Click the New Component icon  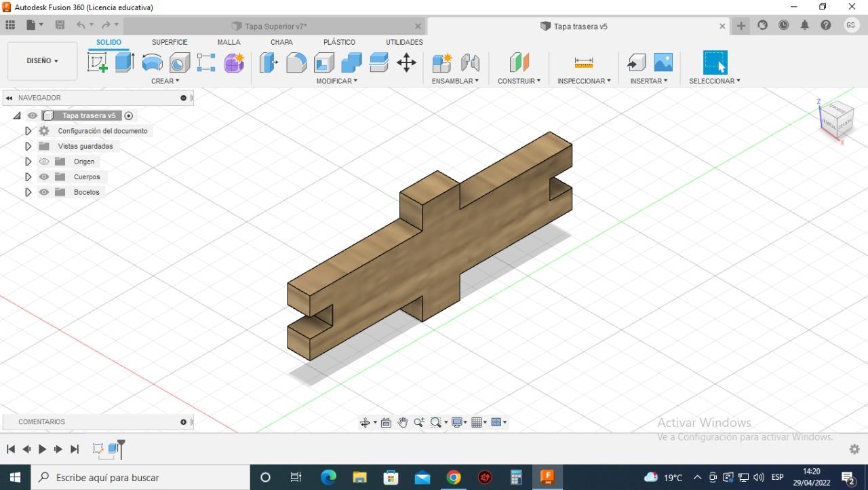[442, 62]
